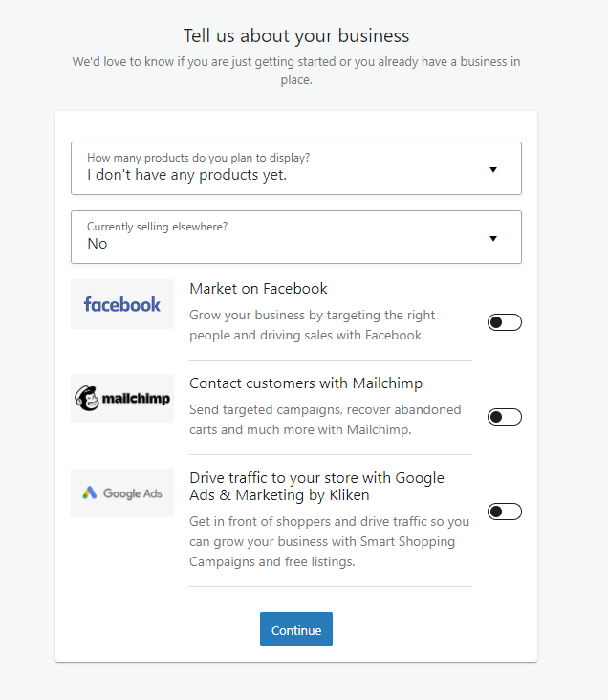This screenshot has height=700, width=608.
Task: Click the Facebook logo image
Action: pyautogui.click(x=122, y=304)
